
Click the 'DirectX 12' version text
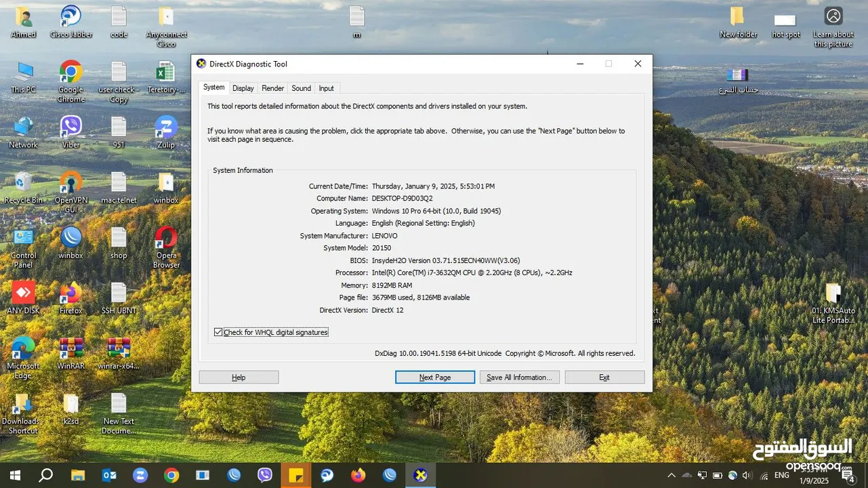pos(387,310)
